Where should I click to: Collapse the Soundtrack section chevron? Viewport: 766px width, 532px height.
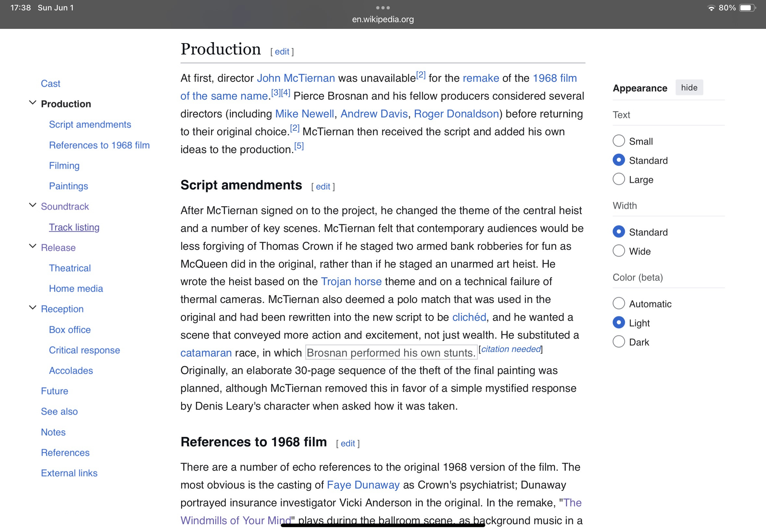click(x=33, y=205)
